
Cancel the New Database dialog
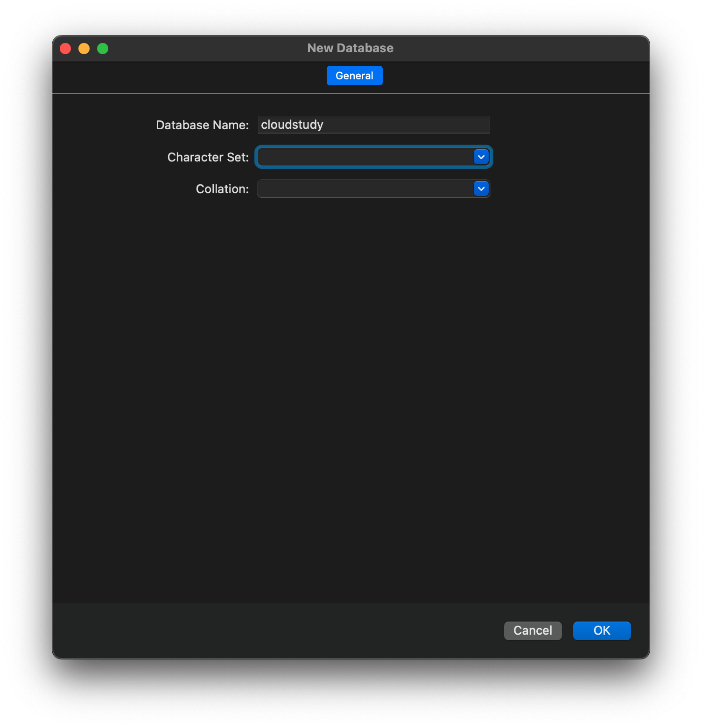click(533, 630)
